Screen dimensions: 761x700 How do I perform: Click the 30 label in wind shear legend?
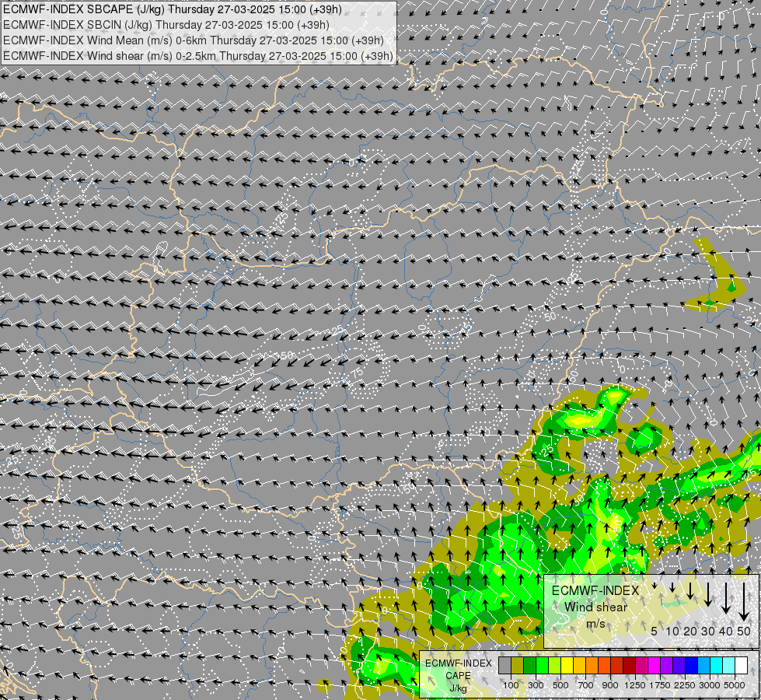pos(708,631)
